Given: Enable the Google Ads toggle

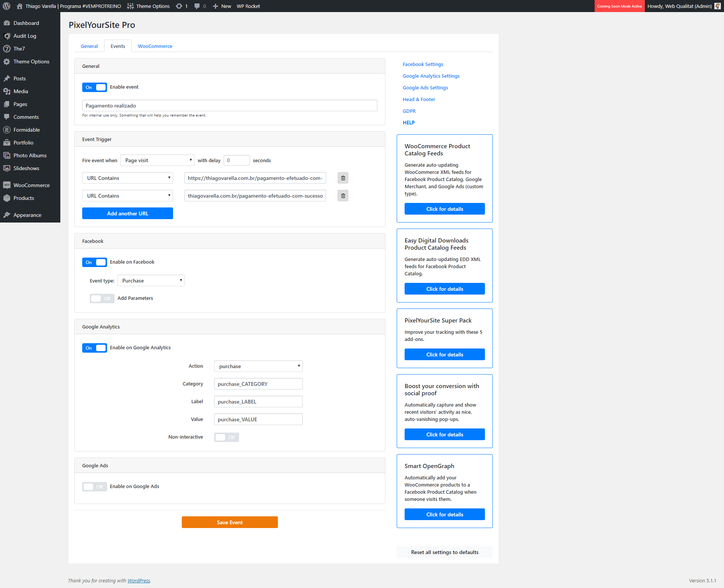Looking at the screenshot, I should click(x=95, y=487).
